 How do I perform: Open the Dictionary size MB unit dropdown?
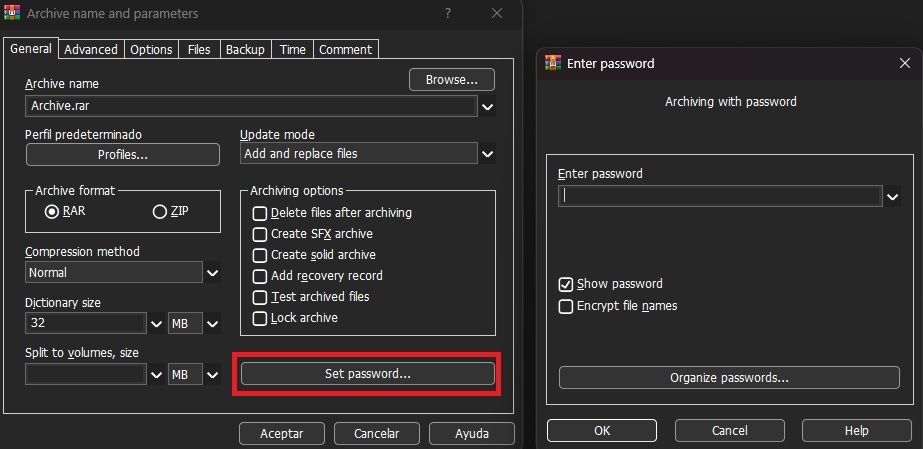click(213, 324)
